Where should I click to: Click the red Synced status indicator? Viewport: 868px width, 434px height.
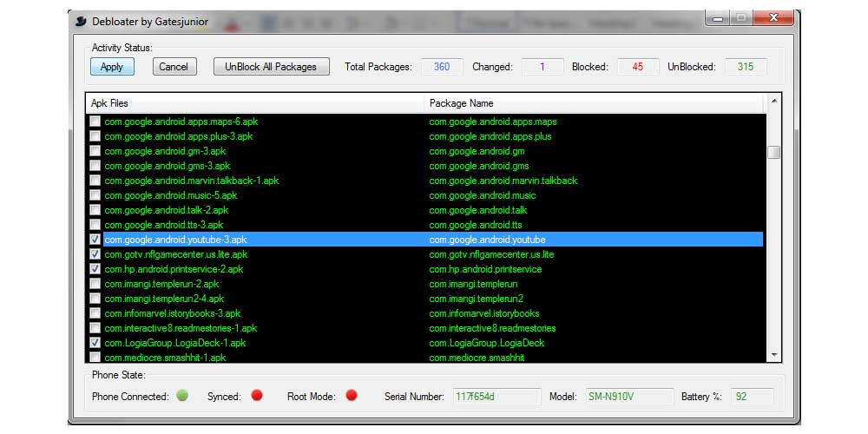tap(256, 395)
